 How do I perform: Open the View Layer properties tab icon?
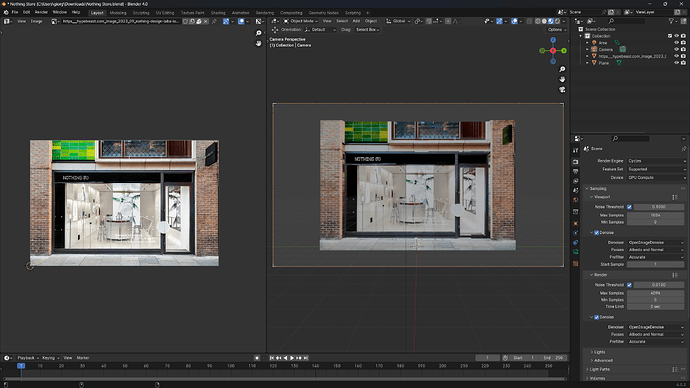576,181
